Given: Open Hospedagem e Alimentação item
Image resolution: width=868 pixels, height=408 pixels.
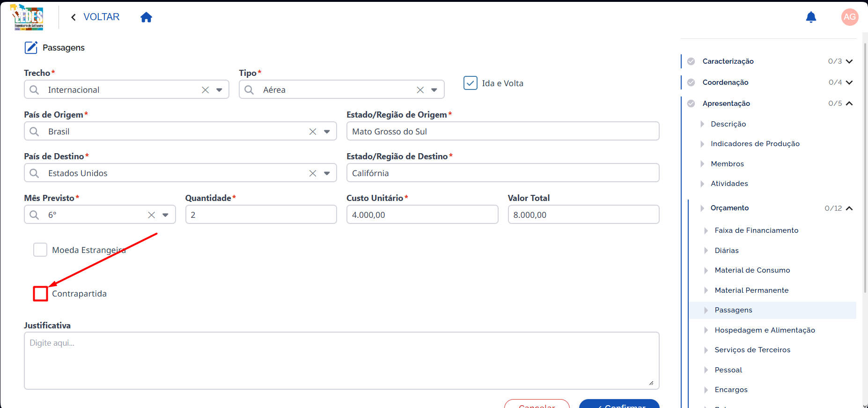Looking at the screenshot, I should 765,330.
